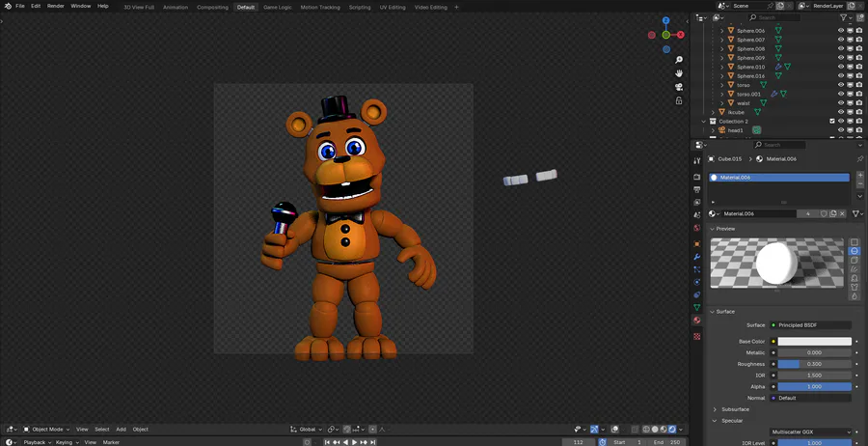868x446 pixels.
Task: Click the zoom magnifier icon in viewport
Action: click(x=679, y=60)
